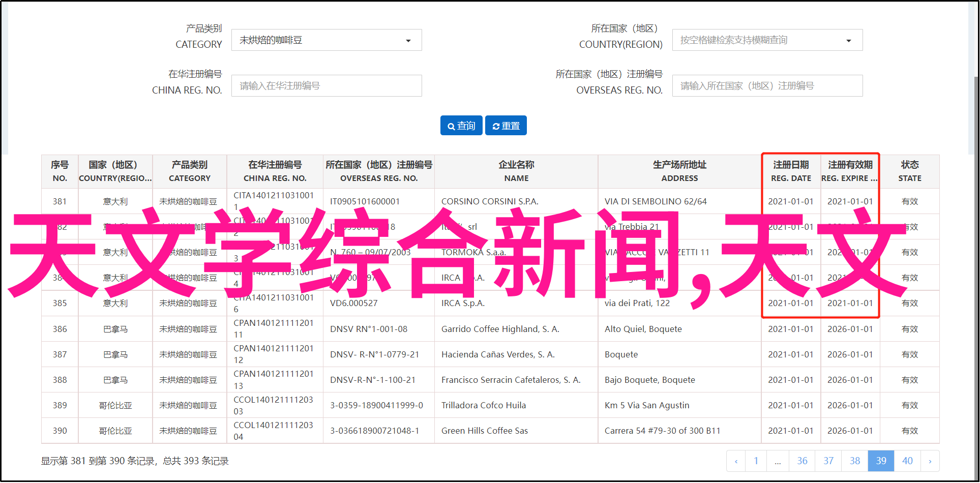Click 巴拿马 in row 387
The width and height of the screenshot is (980, 483).
(x=115, y=354)
